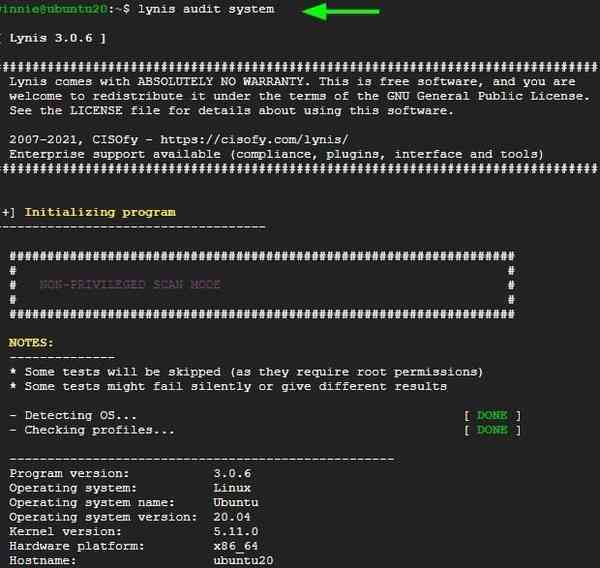600x568 pixels.
Task: Click the '[ Lynis 3.0.6 ]' banner text
Action: [x=53, y=38]
